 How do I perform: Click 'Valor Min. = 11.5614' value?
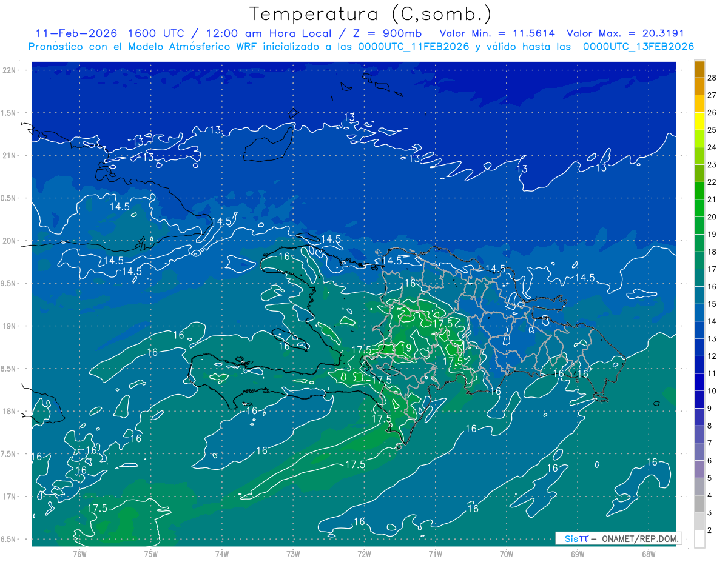coord(496,33)
